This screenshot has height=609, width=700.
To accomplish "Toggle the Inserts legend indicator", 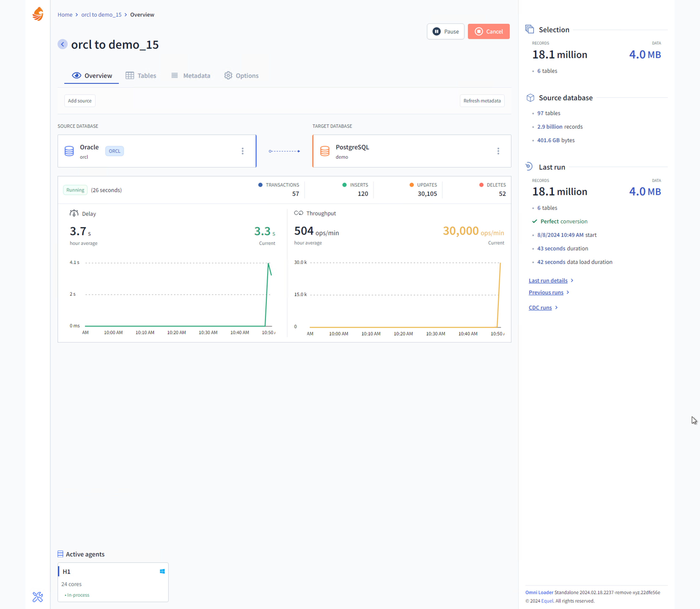I will (x=344, y=185).
